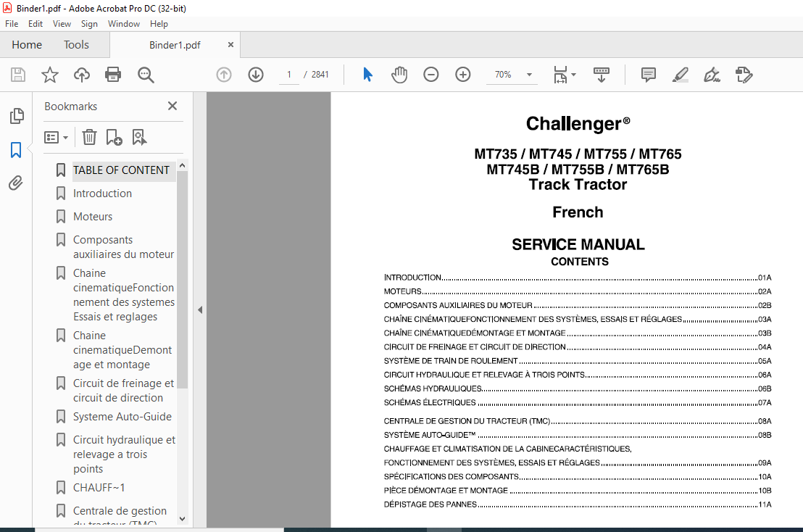Add a new bookmark icon
The image size is (803, 532).
click(x=114, y=137)
